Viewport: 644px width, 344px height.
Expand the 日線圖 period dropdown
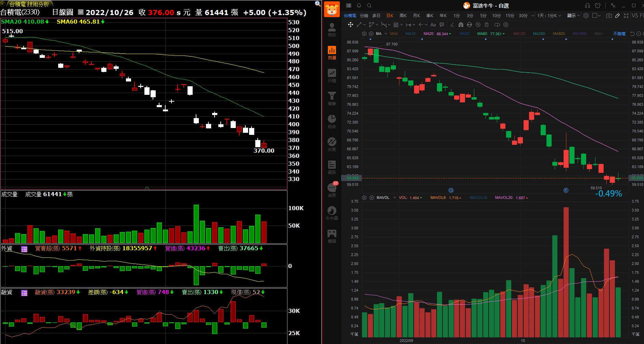click(81, 12)
